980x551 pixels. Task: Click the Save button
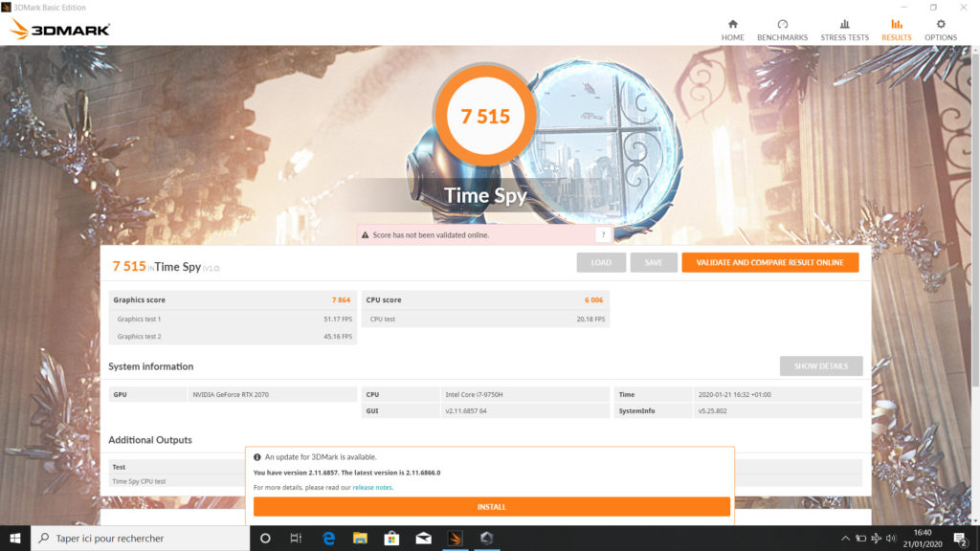point(653,262)
